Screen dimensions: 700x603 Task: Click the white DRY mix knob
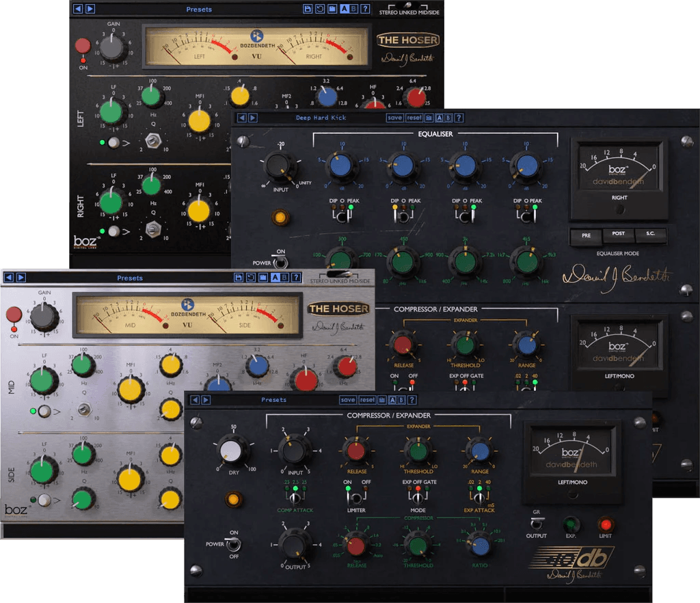pyautogui.click(x=233, y=449)
